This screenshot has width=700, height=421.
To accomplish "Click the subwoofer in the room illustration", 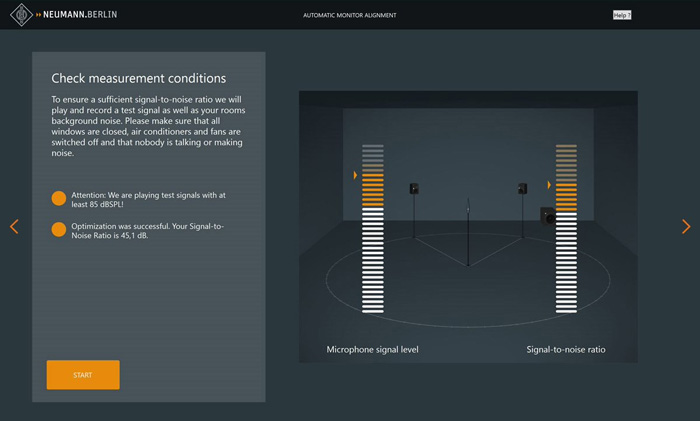I will (x=547, y=215).
